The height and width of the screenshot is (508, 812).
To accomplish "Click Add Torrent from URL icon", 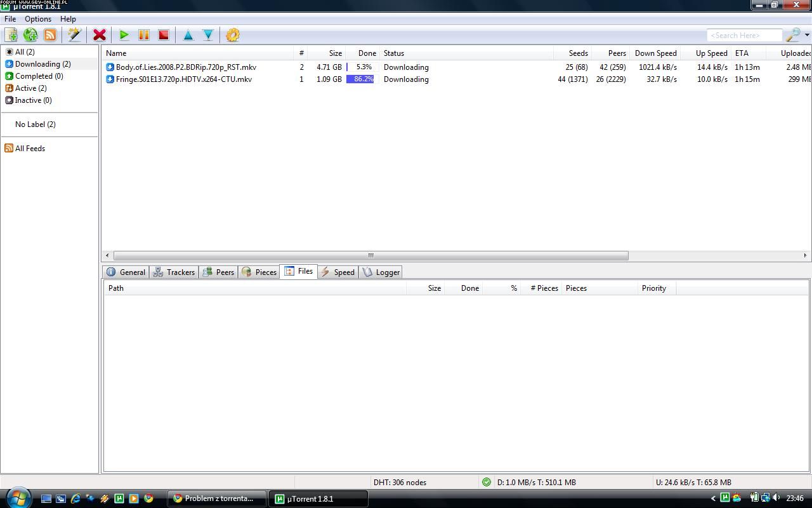I will click(30, 35).
